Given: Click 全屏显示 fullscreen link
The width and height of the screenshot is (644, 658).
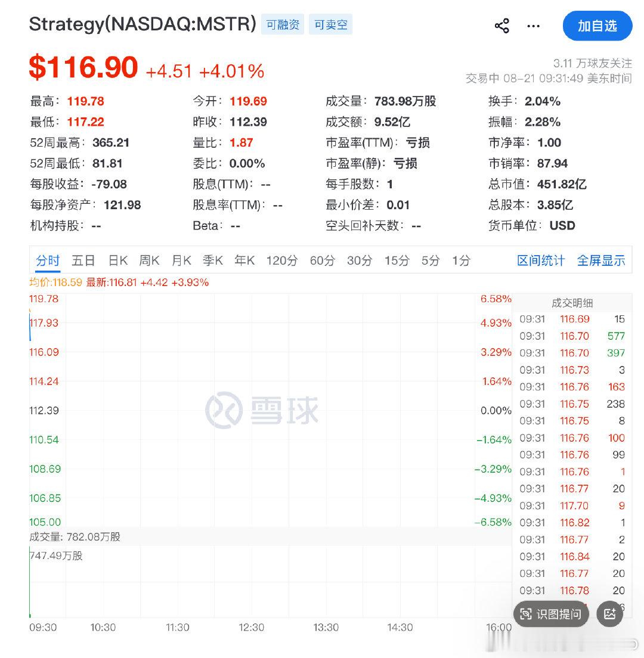Looking at the screenshot, I should coord(601,260).
